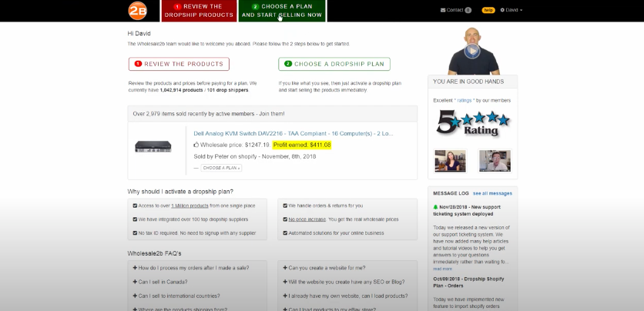
Task: Click the Dell KVM switch product image
Action: 153,146
